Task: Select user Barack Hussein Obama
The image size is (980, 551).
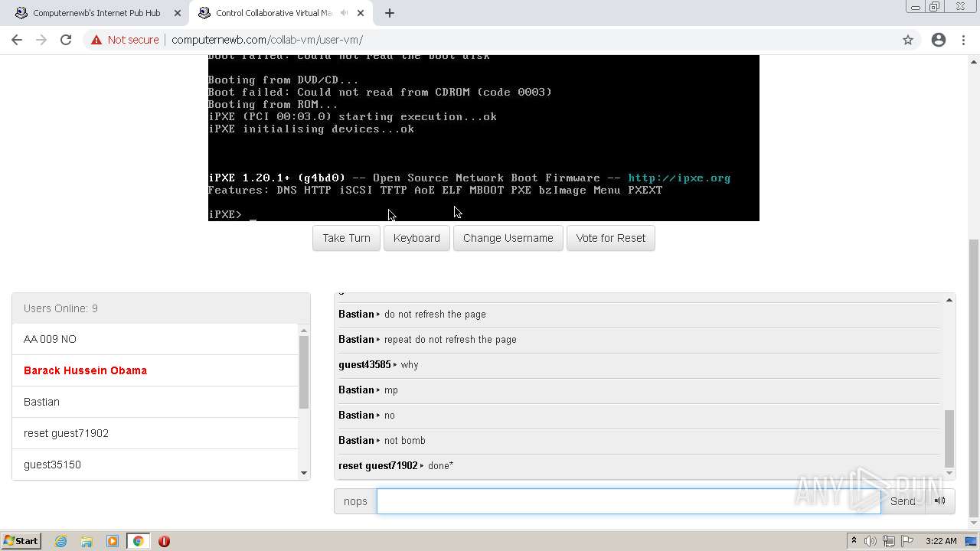Action: point(155,370)
